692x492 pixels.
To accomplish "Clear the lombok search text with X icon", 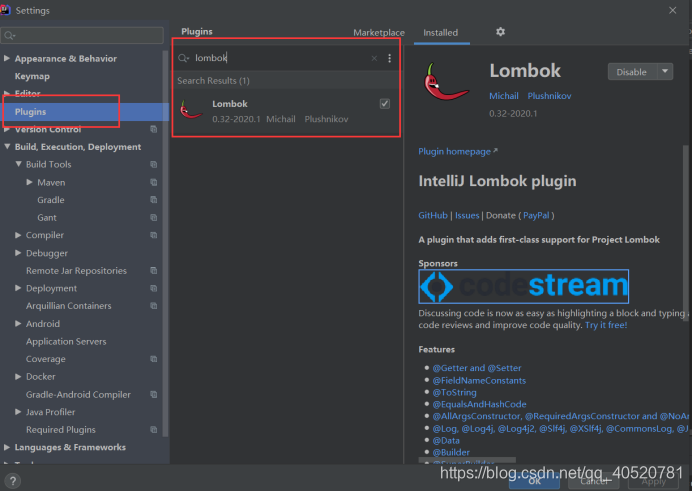I will (374, 58).
